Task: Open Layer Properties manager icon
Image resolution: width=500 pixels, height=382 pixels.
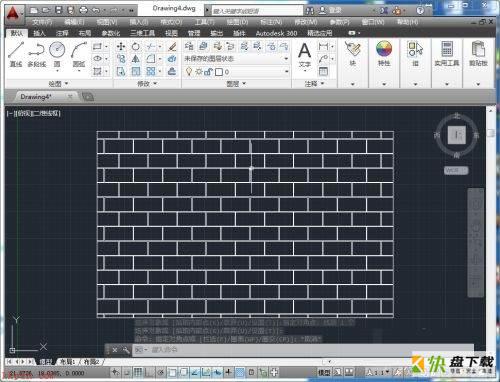Action: tap(189, 46)
